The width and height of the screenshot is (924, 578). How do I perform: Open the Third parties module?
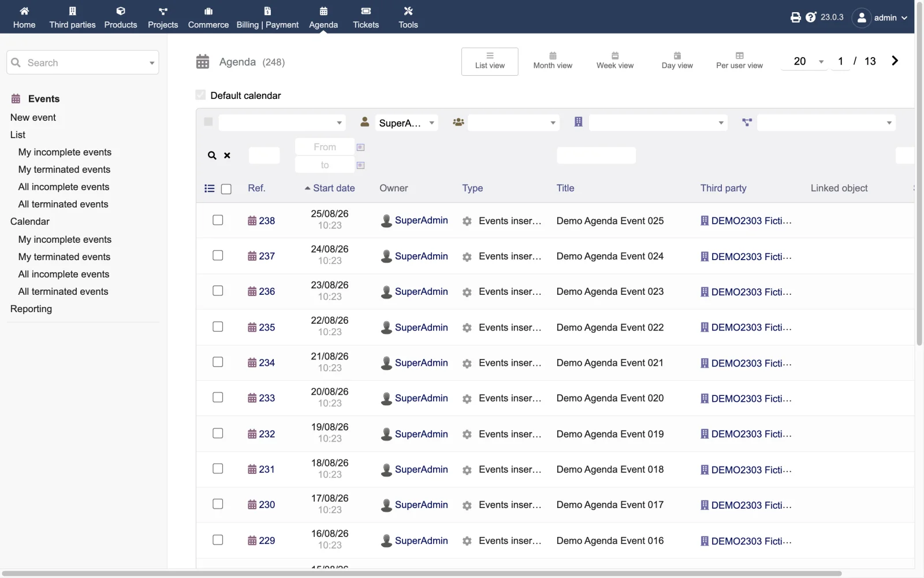coord(72,17)
